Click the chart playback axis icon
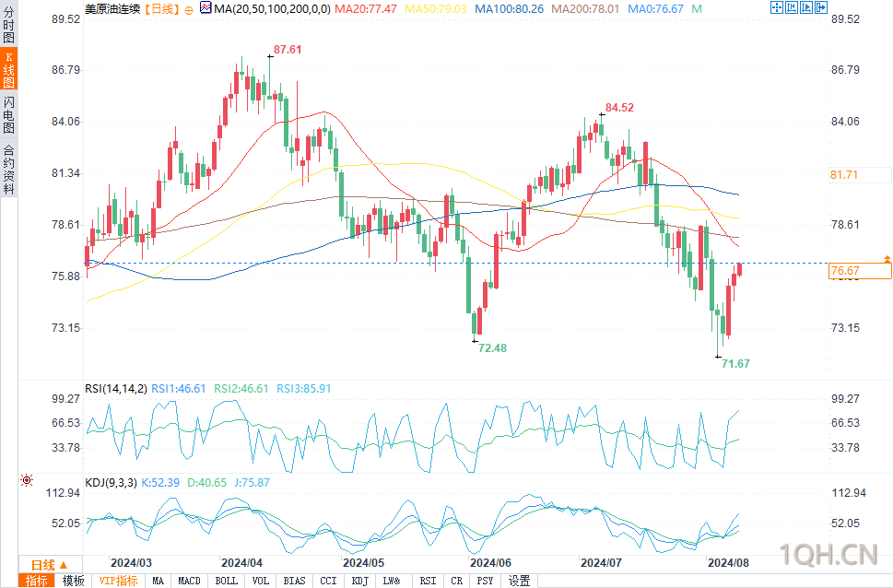This screenshot has height=588, width=893. 806,7
